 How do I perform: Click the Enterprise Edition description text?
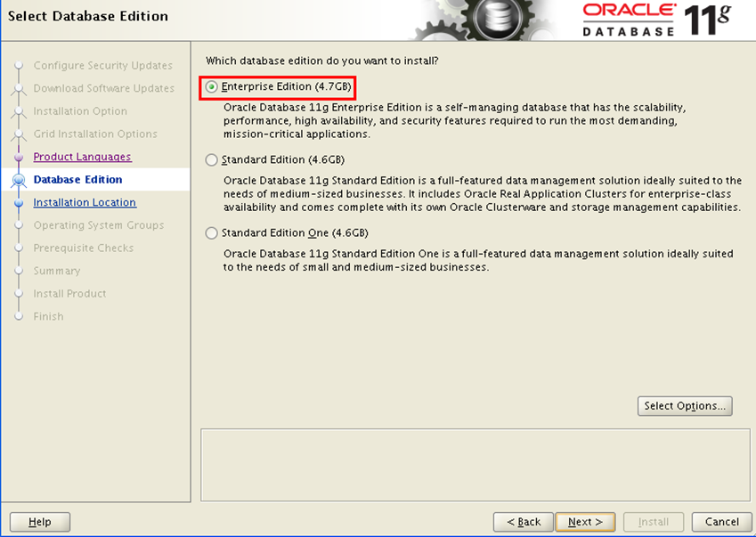455,120
